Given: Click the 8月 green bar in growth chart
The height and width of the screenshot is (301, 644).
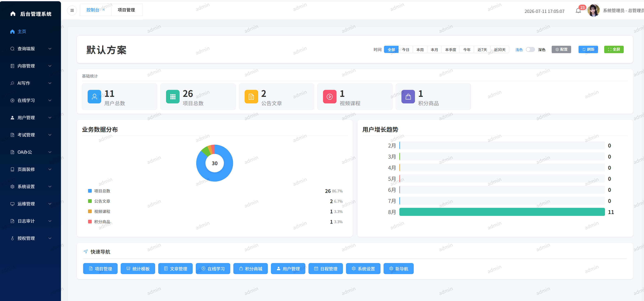Looking at the screenshot, I should (x=502, y=212).
